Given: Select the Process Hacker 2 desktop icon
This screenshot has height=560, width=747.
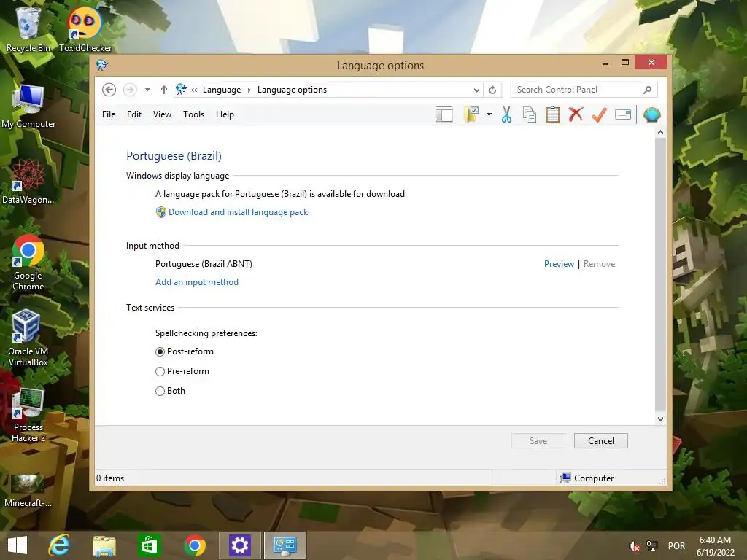Looking at the screenshot, I should 28,414.
